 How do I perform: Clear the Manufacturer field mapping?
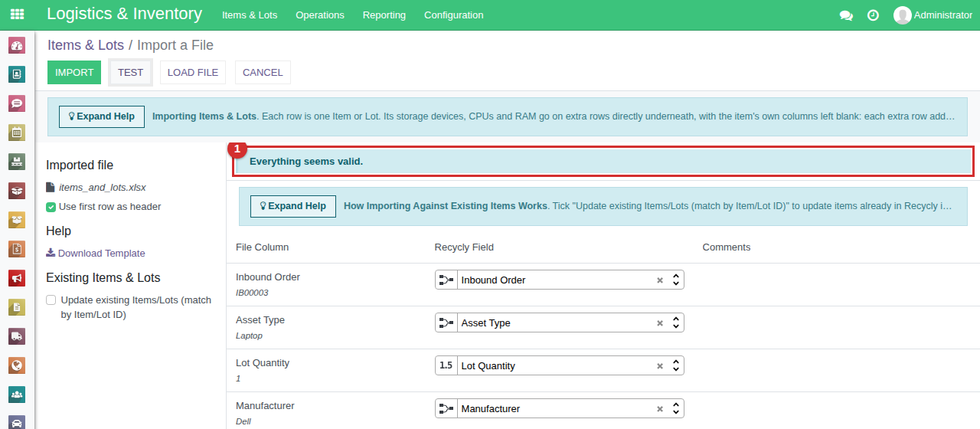pos(660,409)
